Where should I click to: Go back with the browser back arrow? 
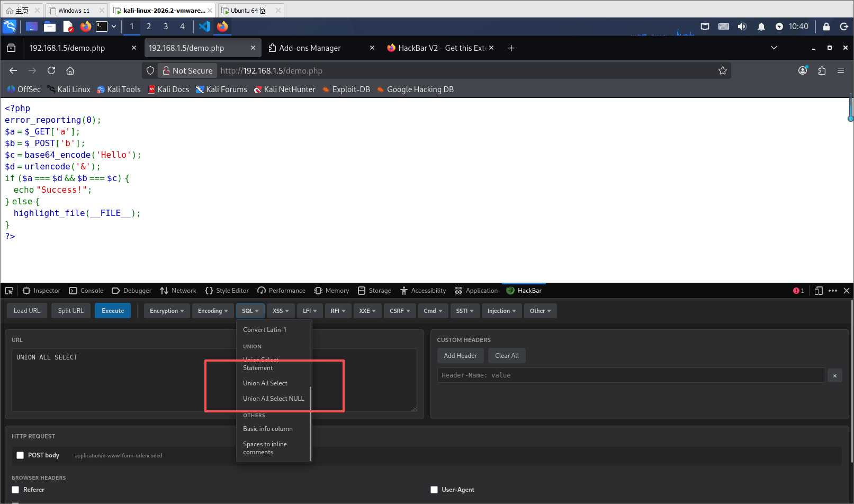(x=13, y=70)
